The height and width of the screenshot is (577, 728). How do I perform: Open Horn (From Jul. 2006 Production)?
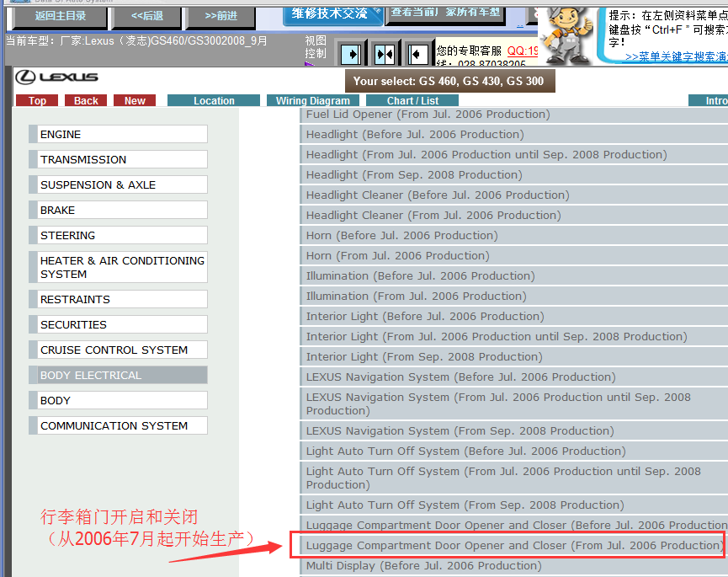(514, 255)
